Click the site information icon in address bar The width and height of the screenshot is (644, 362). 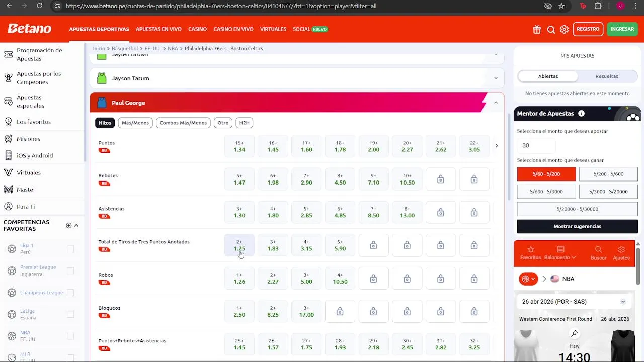click(57, 6)
